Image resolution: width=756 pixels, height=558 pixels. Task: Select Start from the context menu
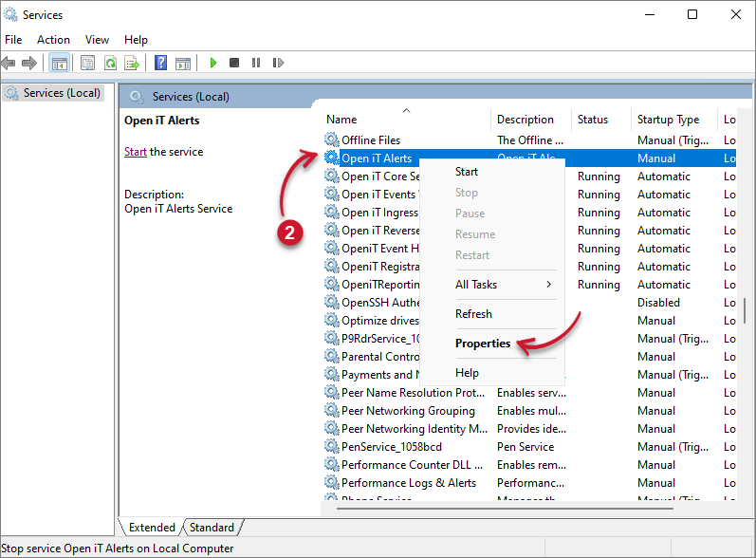pos(467,172)
